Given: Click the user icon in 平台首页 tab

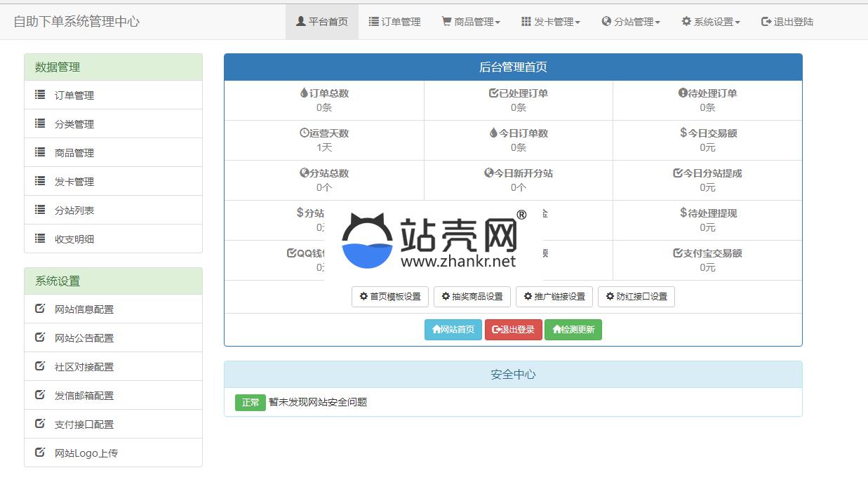Looking at the screenshot, I should click(x=300, y=22).
